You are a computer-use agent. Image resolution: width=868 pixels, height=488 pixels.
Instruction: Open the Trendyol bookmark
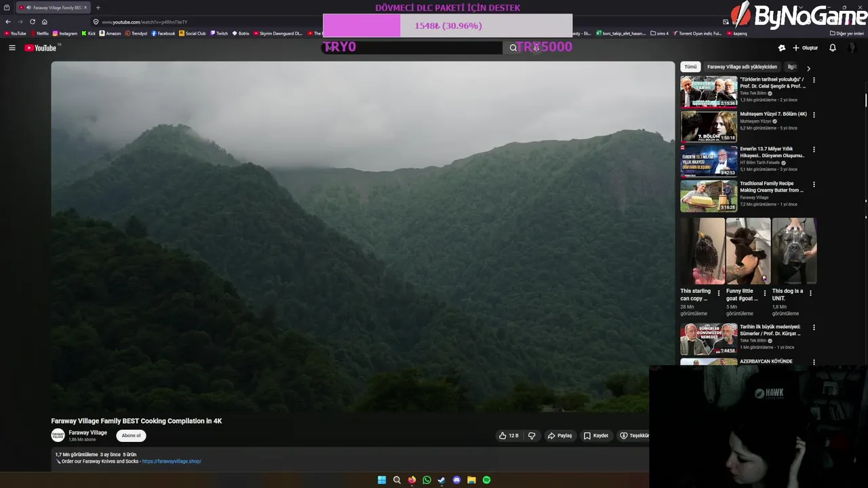pos(136,33)
